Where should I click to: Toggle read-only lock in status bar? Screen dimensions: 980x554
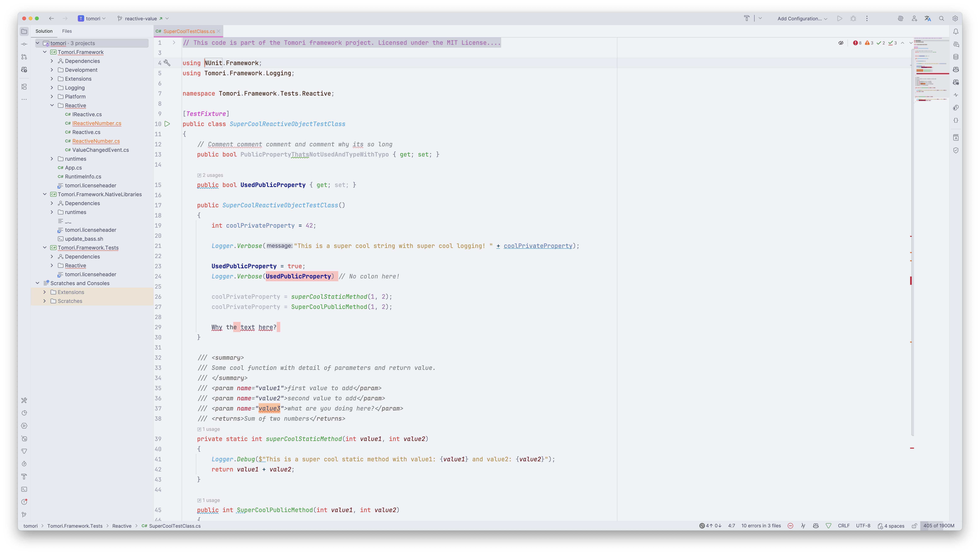tap(914, 526)
